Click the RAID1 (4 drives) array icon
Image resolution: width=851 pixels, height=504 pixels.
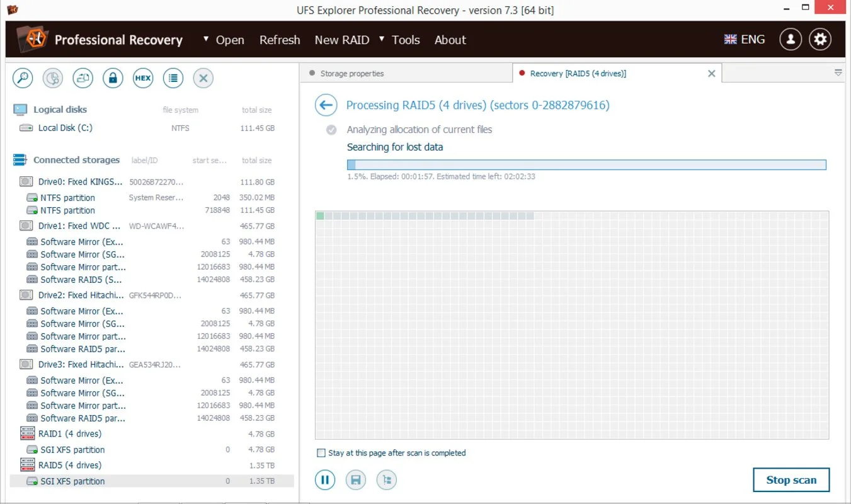coord(27,433)
